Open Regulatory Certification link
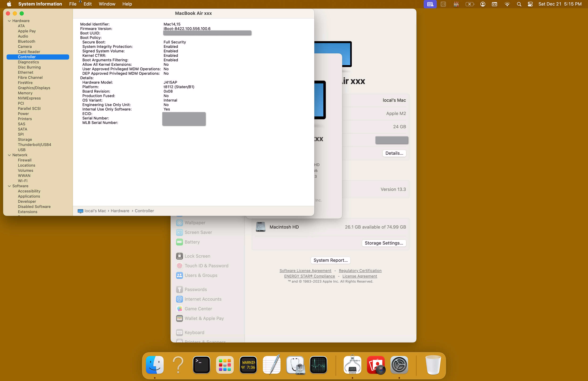 [360, 271]
